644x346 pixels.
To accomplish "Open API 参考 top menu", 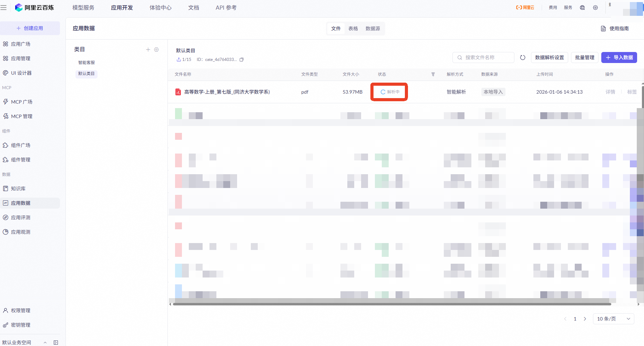I will [226, 8].
